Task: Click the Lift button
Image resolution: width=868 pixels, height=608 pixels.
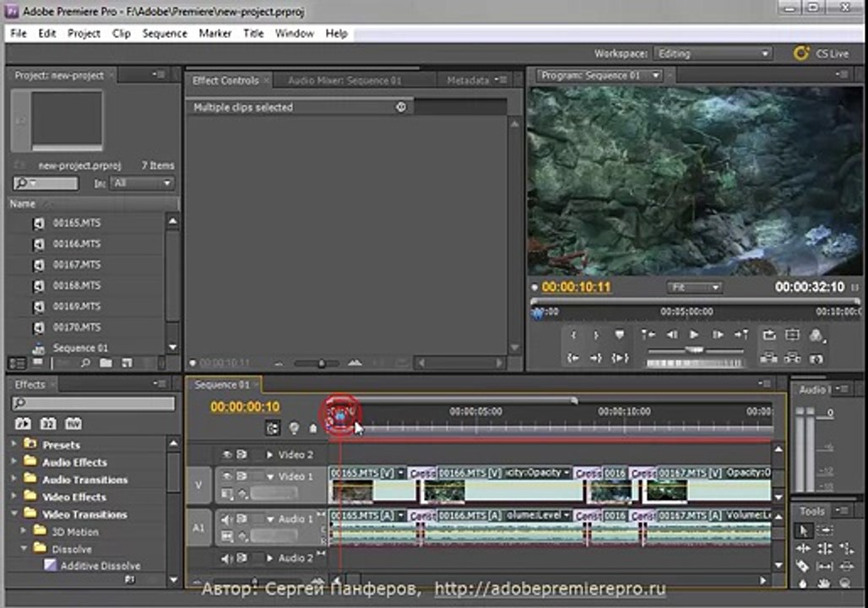Action: pos(768,358)
